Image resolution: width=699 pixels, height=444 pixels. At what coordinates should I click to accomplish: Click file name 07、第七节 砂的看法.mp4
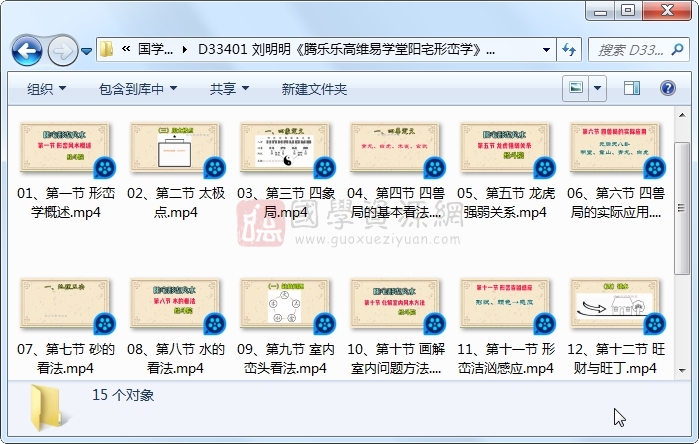tap(66, 358)
